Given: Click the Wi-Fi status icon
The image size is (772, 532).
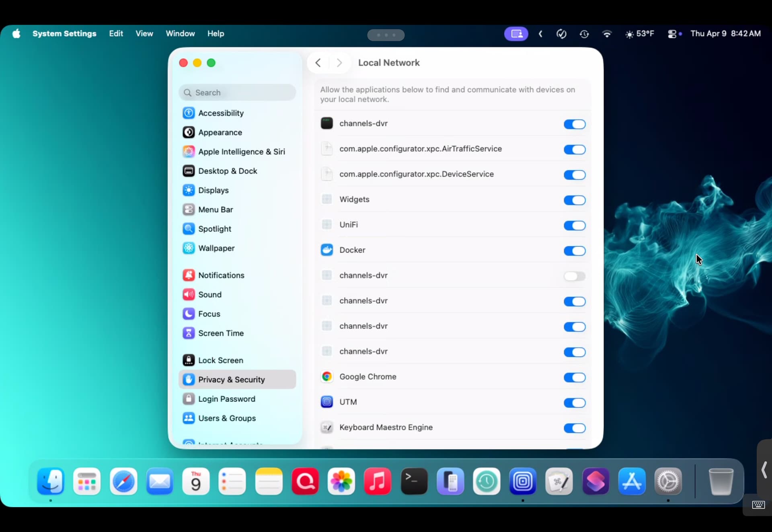Looking at the screenshot, I should tap(606, 34).
